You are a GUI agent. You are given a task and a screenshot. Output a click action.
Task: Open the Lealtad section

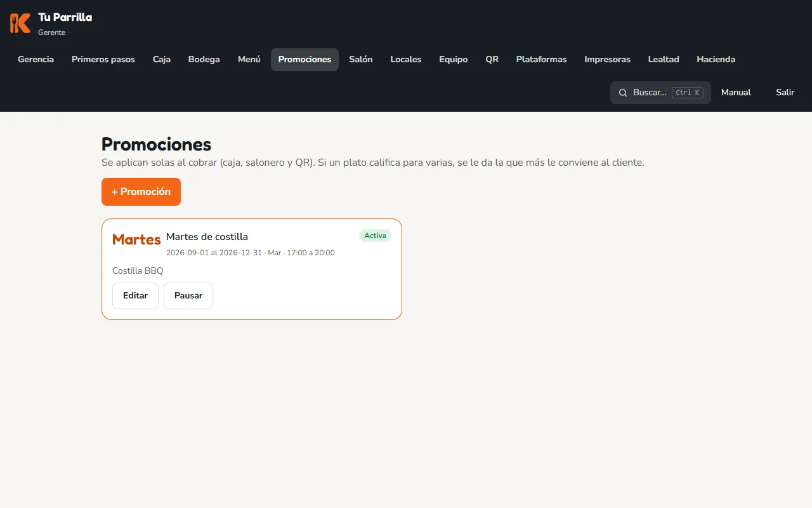[x=664, y=60]
